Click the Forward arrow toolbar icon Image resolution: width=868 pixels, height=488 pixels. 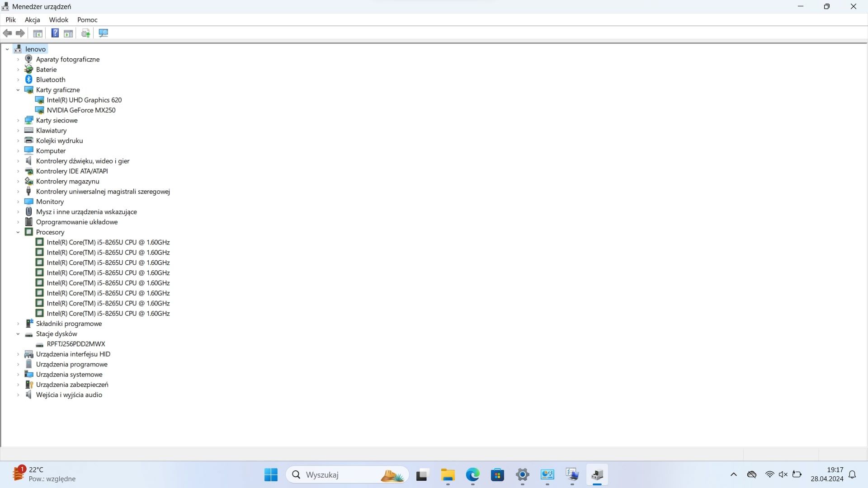pos(20,33)
